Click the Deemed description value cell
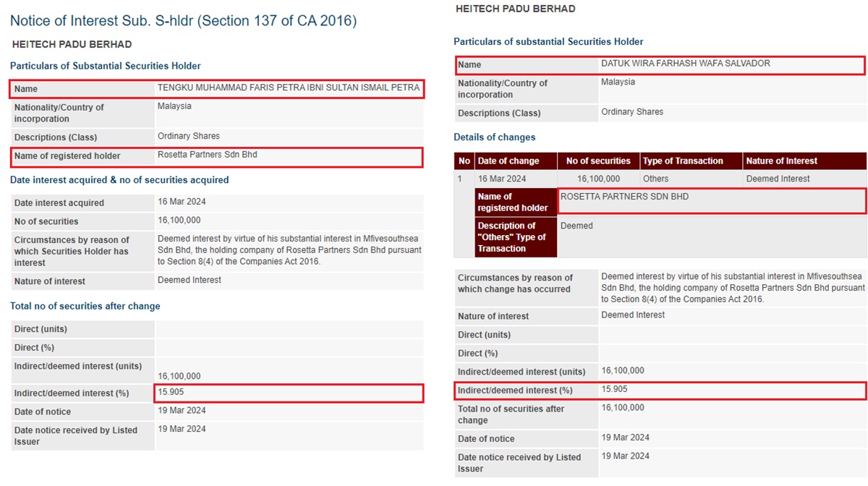Viewport: 868px width, 486px height. tap(576, 226)
